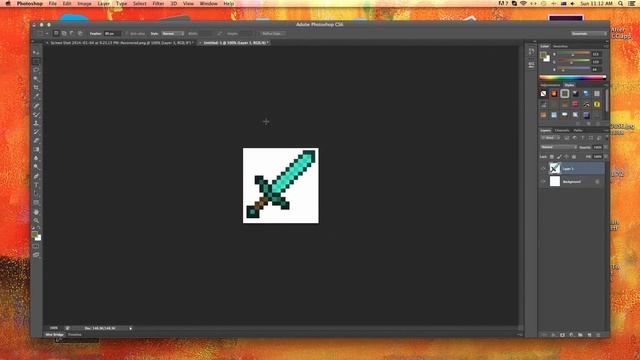
Task: Open the Opacity slider arrow
Action: [606, 147]
